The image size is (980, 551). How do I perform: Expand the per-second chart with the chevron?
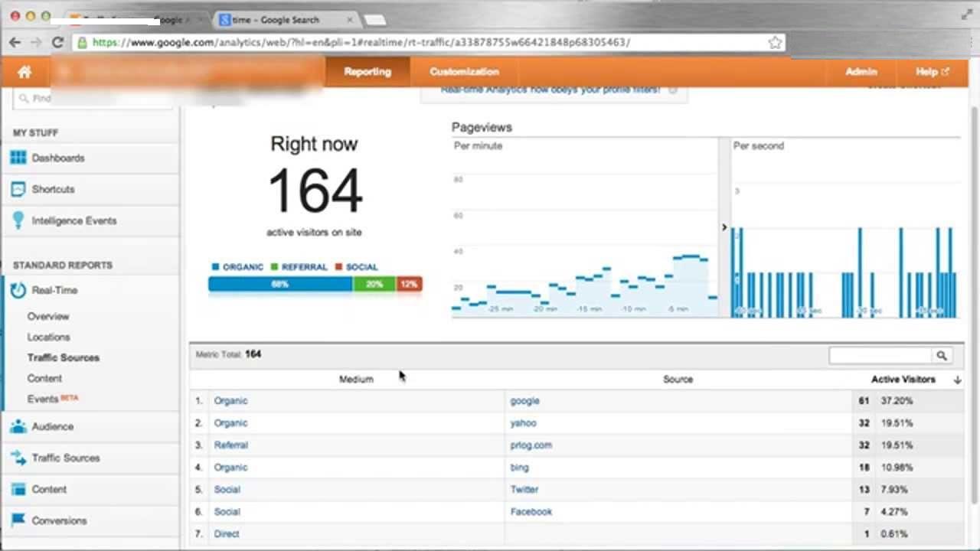[x=724, y=227]
